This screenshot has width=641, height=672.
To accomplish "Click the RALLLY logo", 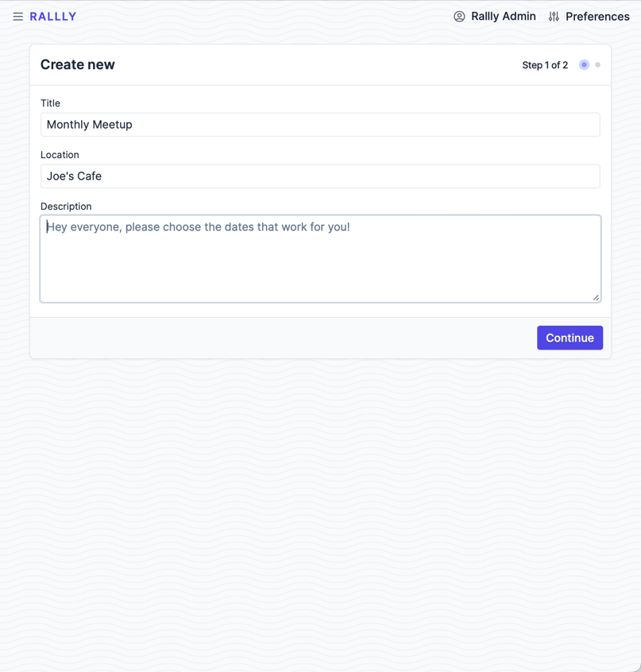I will click(x=53, y=17).
